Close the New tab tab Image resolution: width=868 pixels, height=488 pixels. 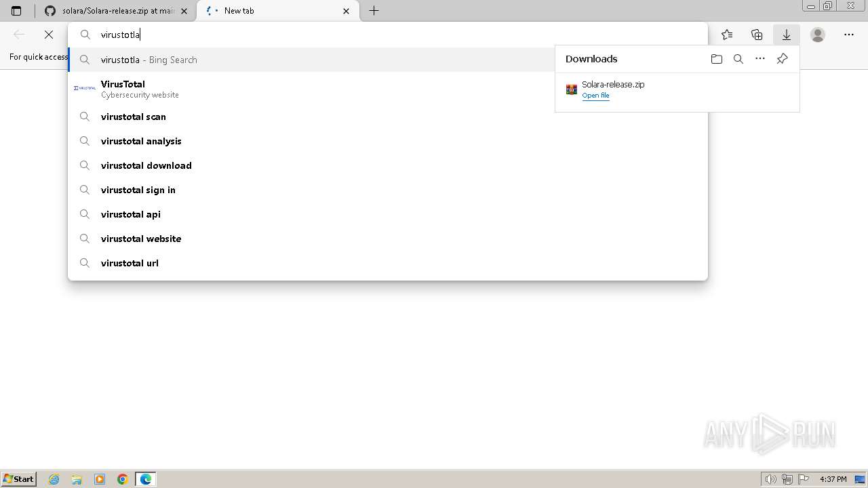[347, 11]
